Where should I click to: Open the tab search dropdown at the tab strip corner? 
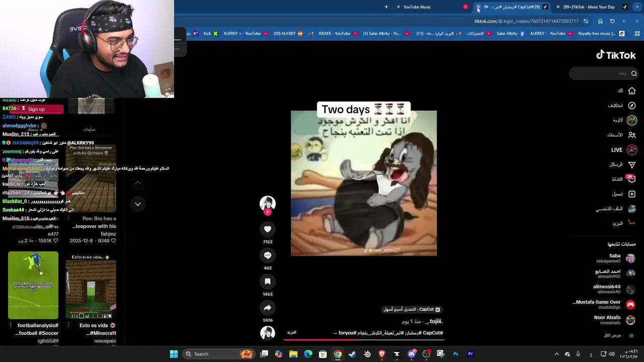(637, 7)
